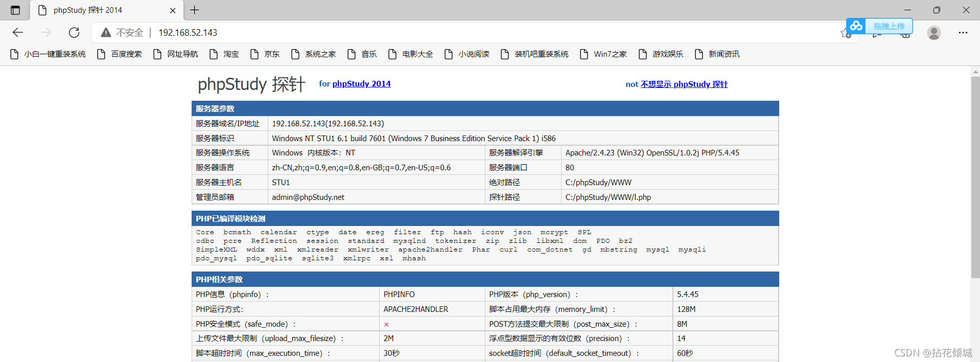This screenshot has height=362, width=980.
Task: Open 系统之家 bookmark
Action: click(x=314, y=54)
